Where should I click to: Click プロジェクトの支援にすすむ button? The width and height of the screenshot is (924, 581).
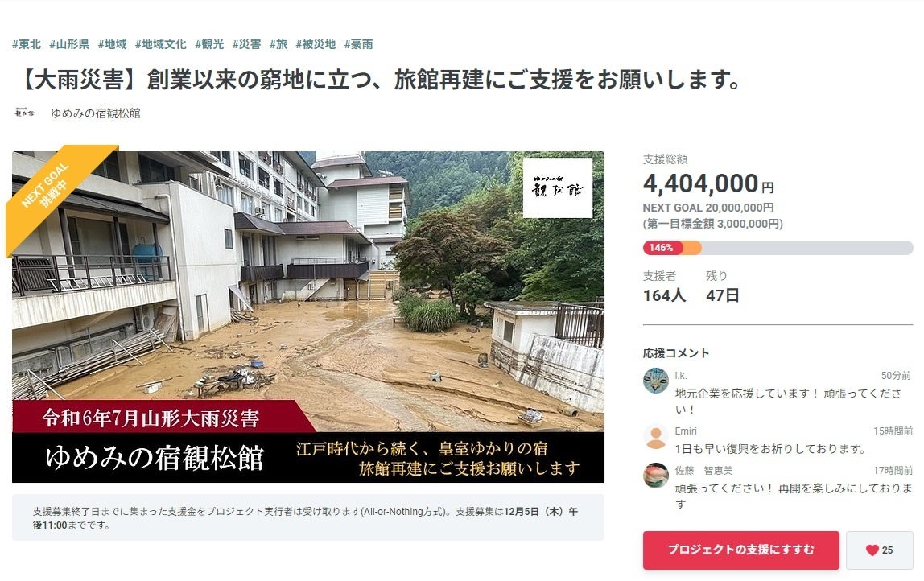pyautogui.click(x=740, y=550)
